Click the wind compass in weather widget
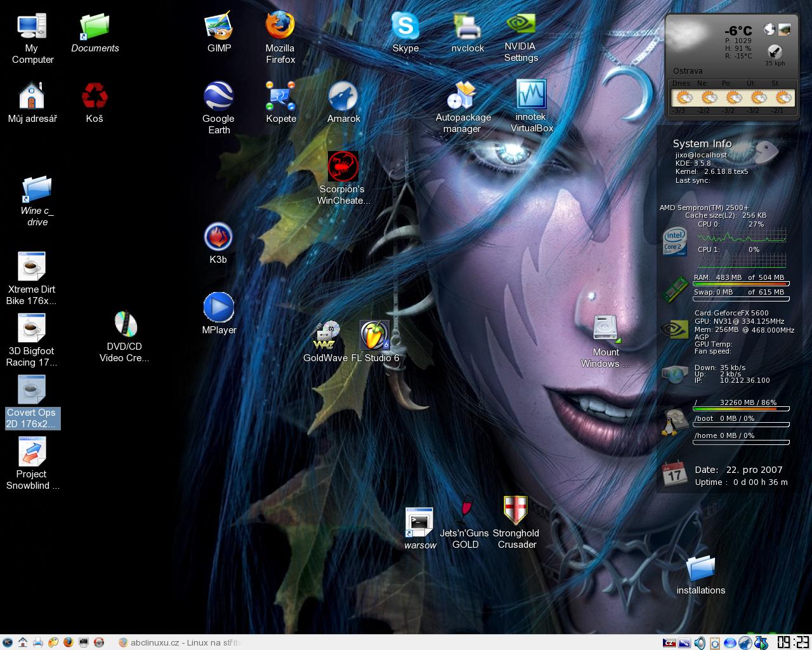812x650 pixels. [x=775, y=52]
